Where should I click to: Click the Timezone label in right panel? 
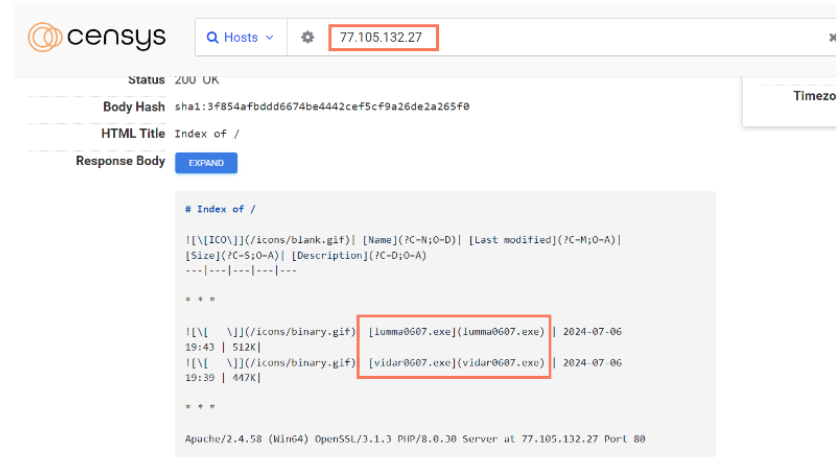pos(812,96)
